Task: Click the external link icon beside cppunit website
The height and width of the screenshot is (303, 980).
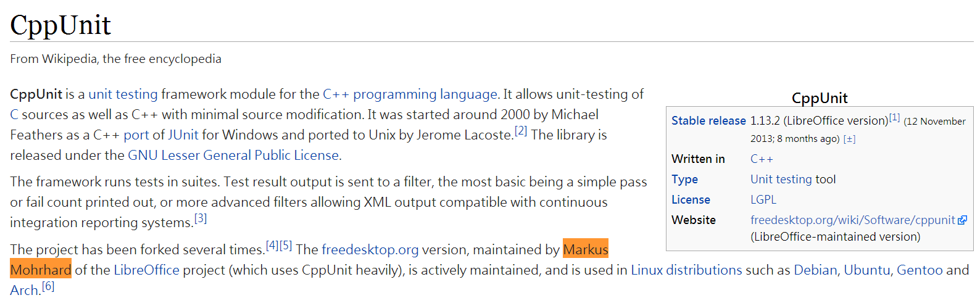Action: 962,220
